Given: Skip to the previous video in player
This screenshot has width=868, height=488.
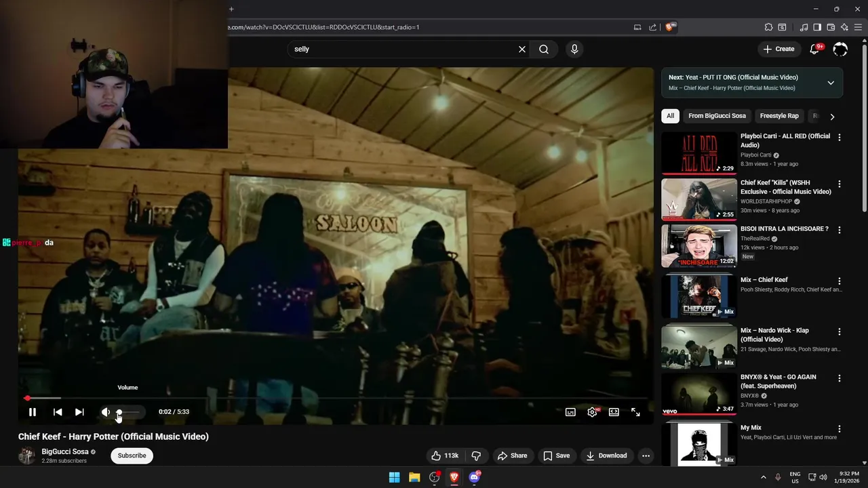Looking at the screenshot, I should pos(58,411).
